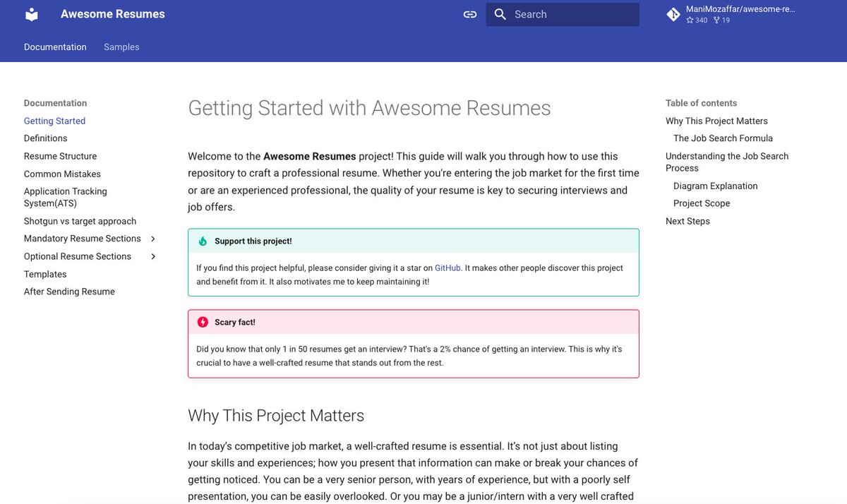
Task: Follow the GitHub link in Support box
Action: pyautogui.click(x=447, y=268)
